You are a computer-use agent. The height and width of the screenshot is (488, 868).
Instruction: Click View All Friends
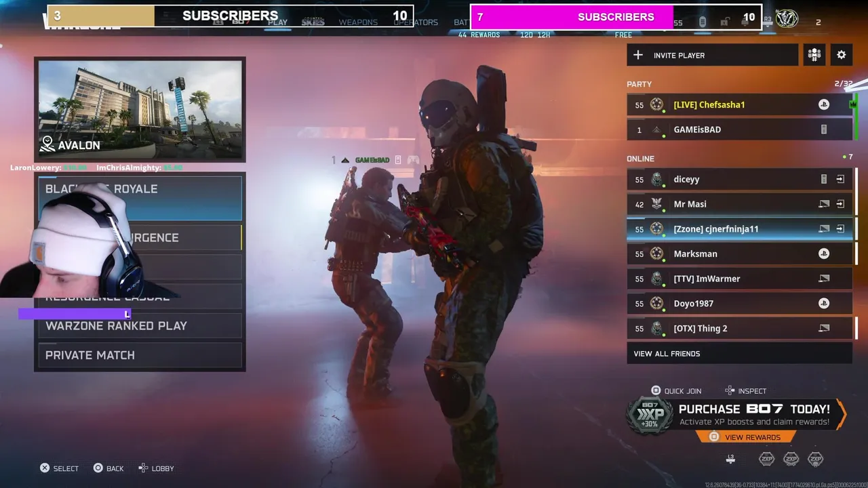[739, 353]
